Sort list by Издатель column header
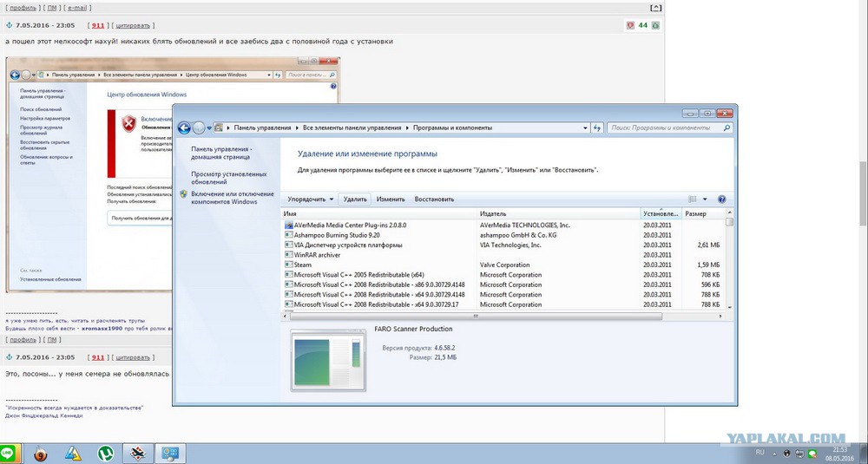This screenshot has width=868, height=464. [493, 213]
